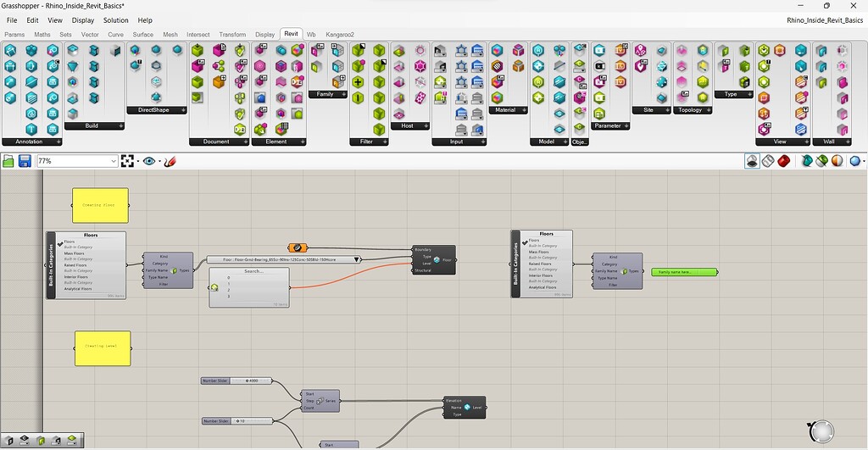Click top-left icon in Site panel
Screen dimensions: 868x450
[641, 50]
